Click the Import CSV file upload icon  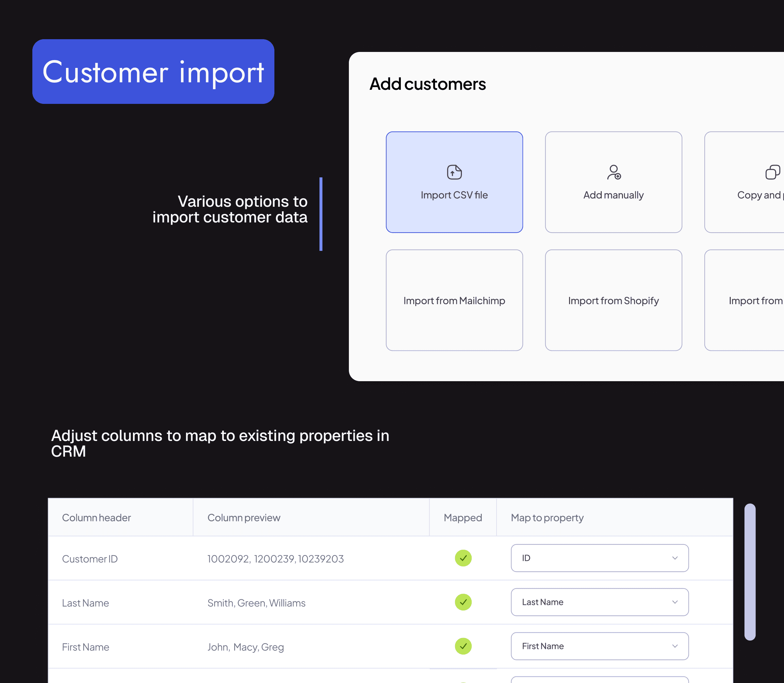[x=454, y=172]
